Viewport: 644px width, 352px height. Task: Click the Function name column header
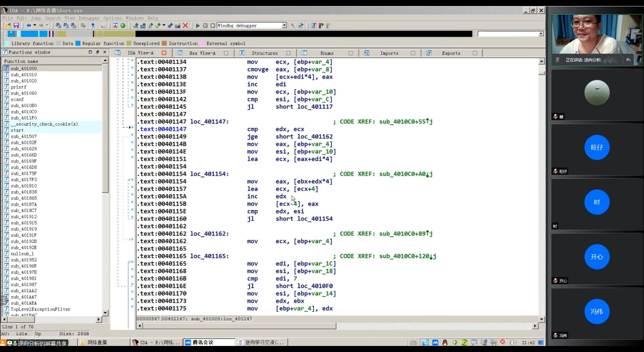pyautogui.click(x=52, y=61)
